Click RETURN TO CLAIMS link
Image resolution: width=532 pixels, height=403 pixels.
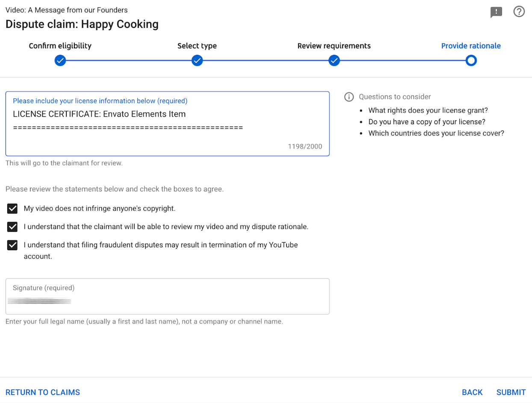43,392
